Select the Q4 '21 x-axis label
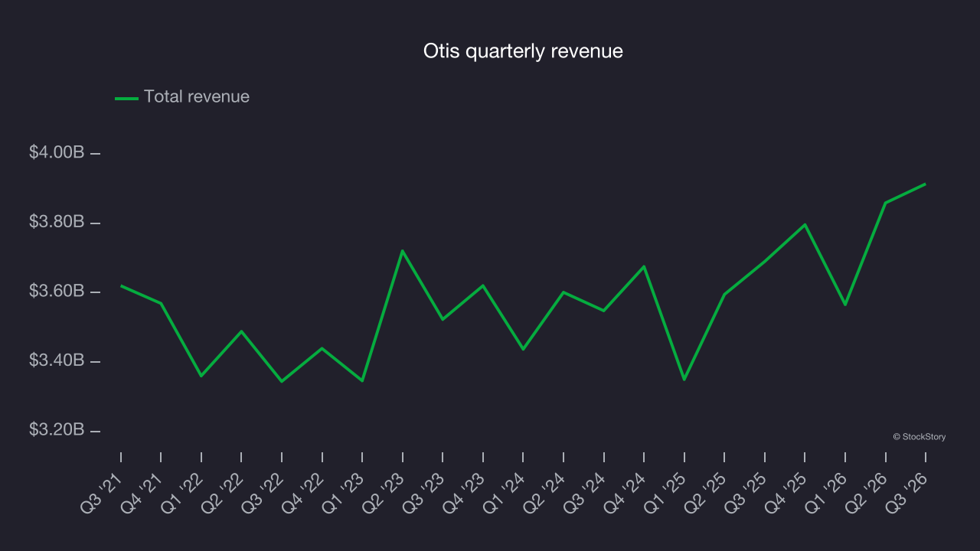The height and width of the screenshot is (551, 980). tap(142, 492)
